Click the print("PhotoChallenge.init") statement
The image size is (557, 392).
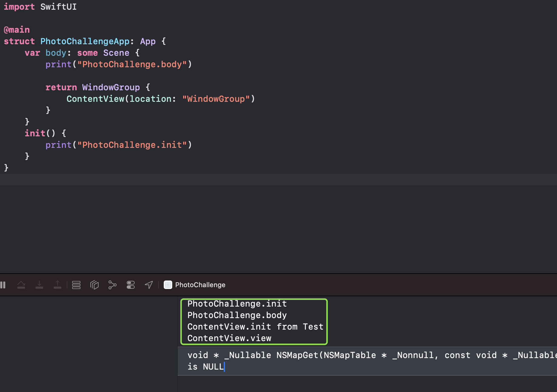pos(119,145)
